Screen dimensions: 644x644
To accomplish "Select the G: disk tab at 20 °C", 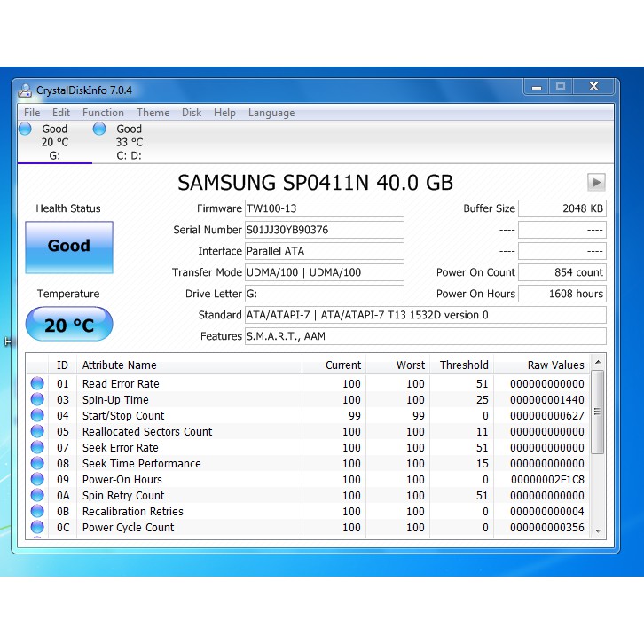I will (55, 142).
